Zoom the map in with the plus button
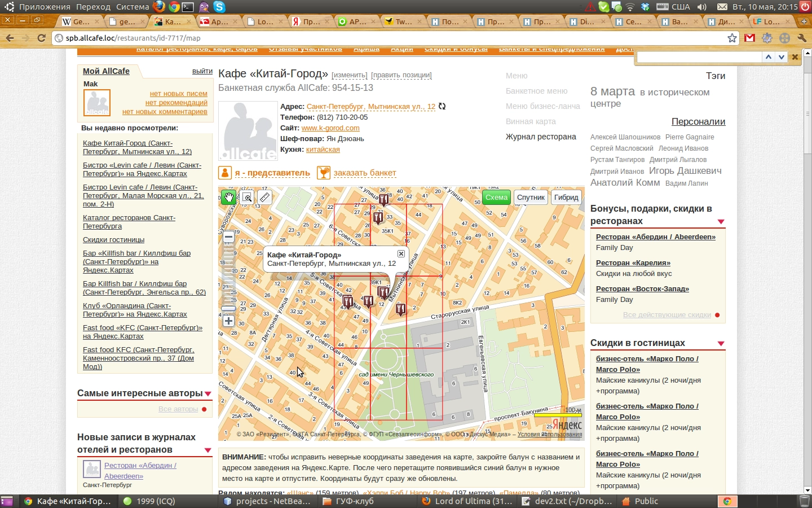 point(228,321)
